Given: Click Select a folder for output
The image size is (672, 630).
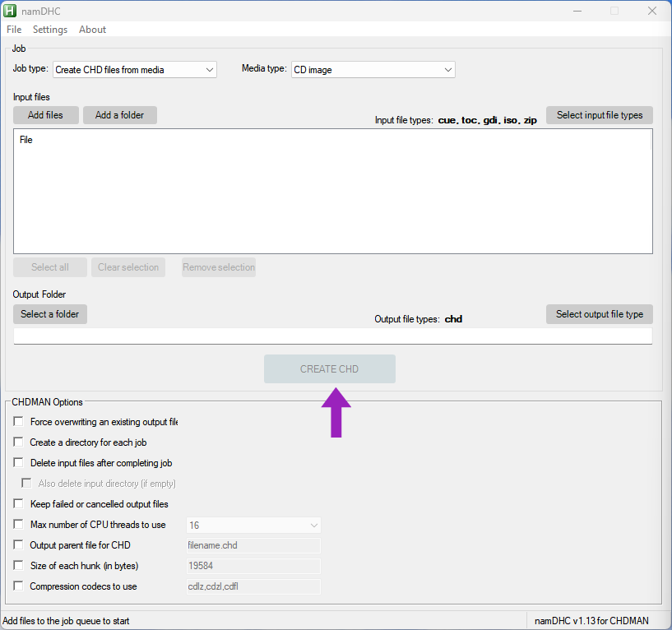Looking at the screenshot, I should coord(50,314).
